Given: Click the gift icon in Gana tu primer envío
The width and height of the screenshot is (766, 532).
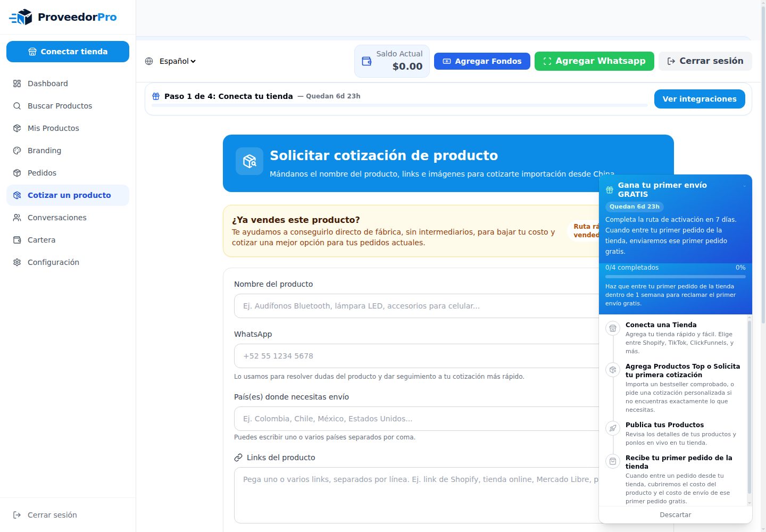Looking at the screenshot, I should click(x=610, y=190).
